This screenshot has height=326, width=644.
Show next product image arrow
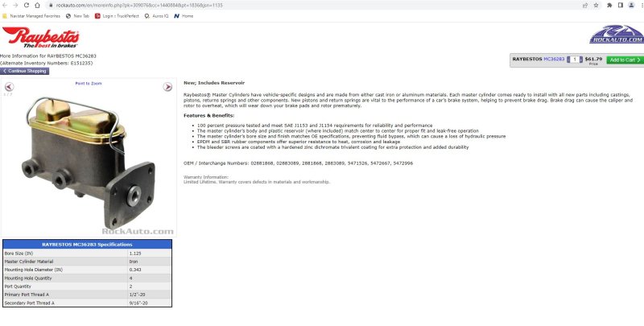coord(167,87)
